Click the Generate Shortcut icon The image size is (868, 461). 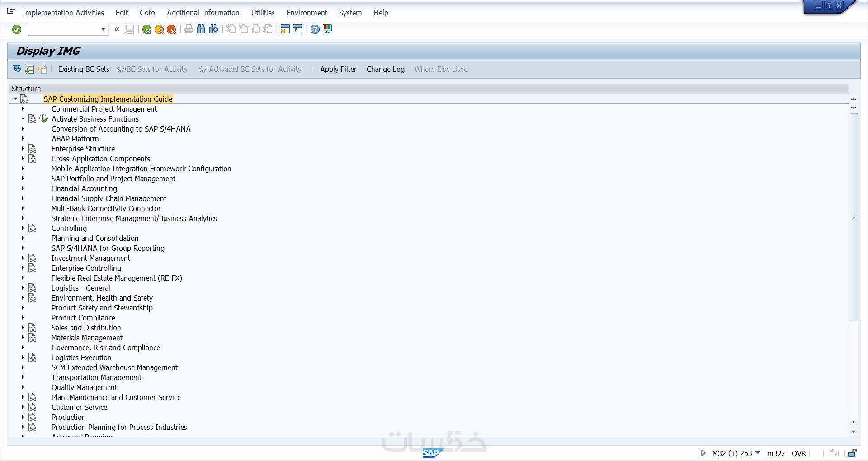(297, 29)
